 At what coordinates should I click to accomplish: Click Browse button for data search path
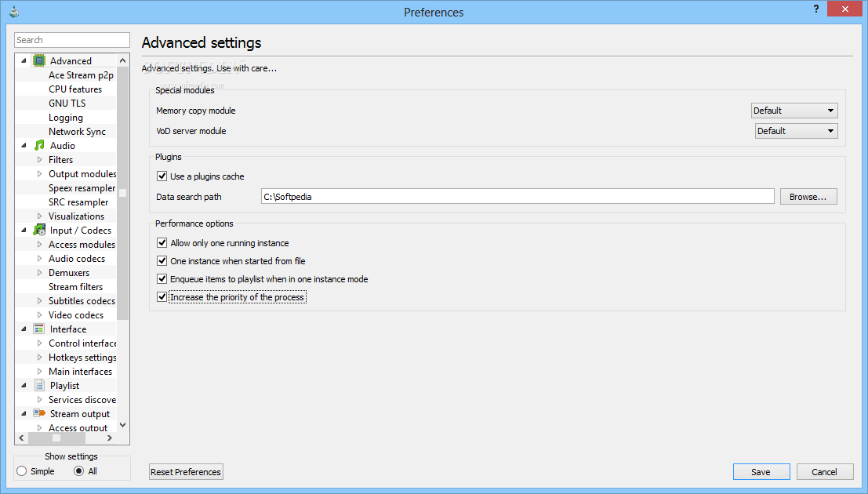click(x=808, y=197)
